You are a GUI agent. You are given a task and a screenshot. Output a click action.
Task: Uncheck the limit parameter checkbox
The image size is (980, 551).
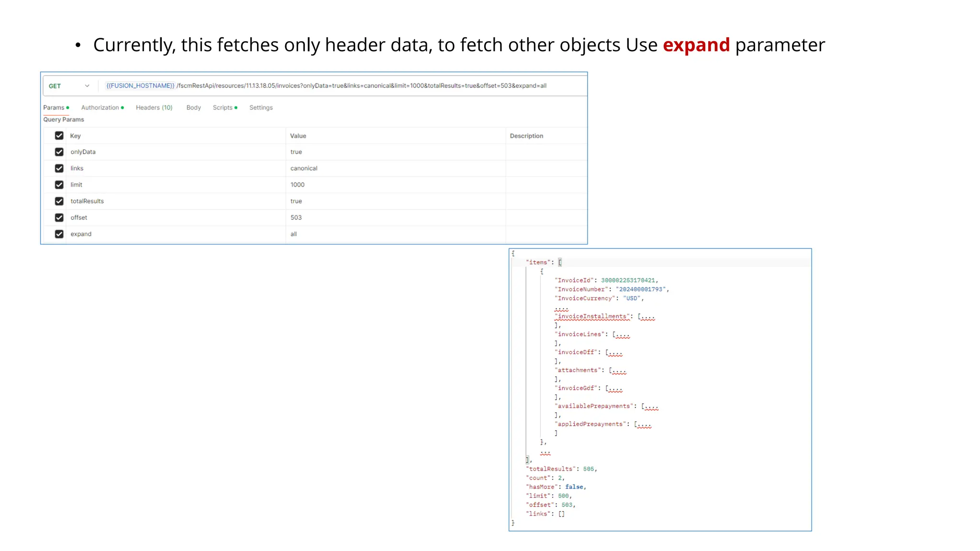59,185
